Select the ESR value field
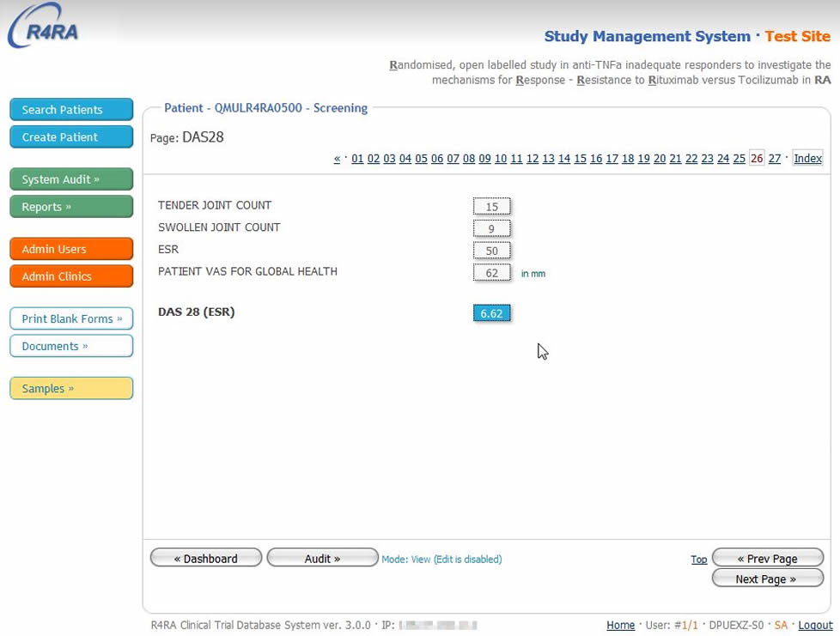This screenshot has height=636, width=840. [x=491, y=251]
